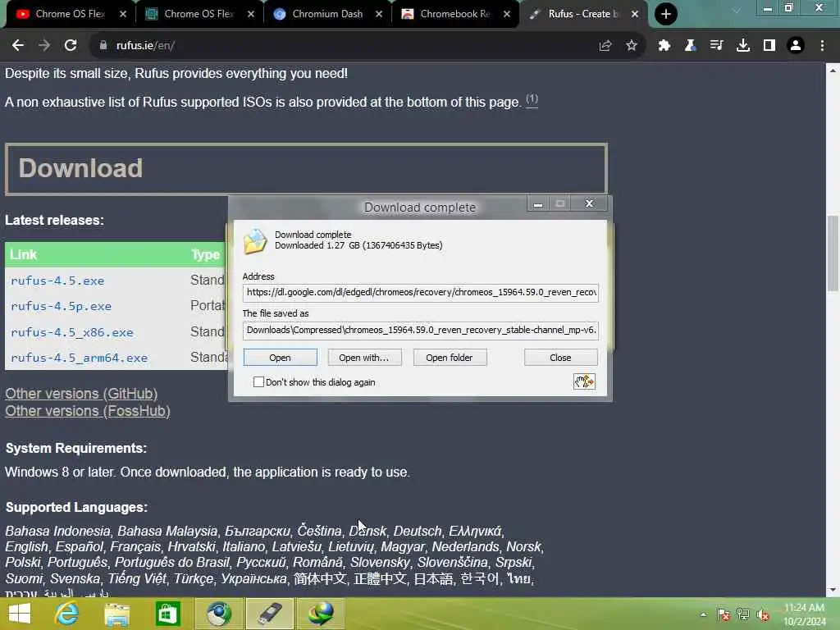Viewport: 840px width, 630px height.
Task: Click the network tray icon
Action: 743,614
